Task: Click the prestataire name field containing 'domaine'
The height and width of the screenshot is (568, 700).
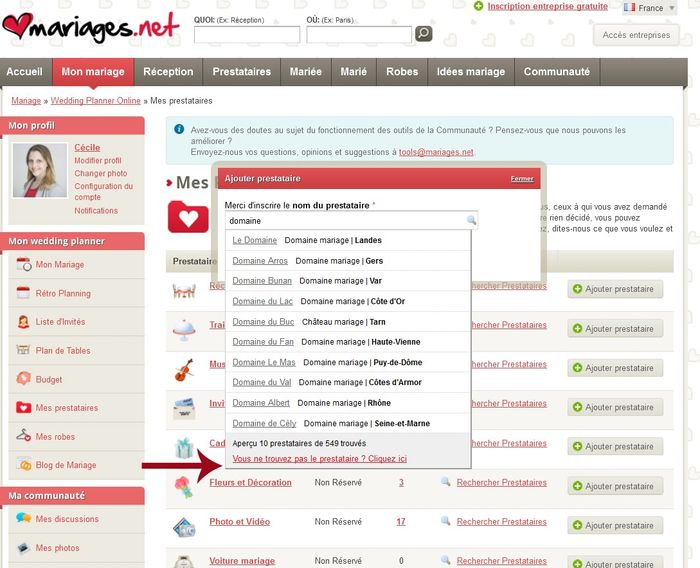Action: tap(352, 221)
